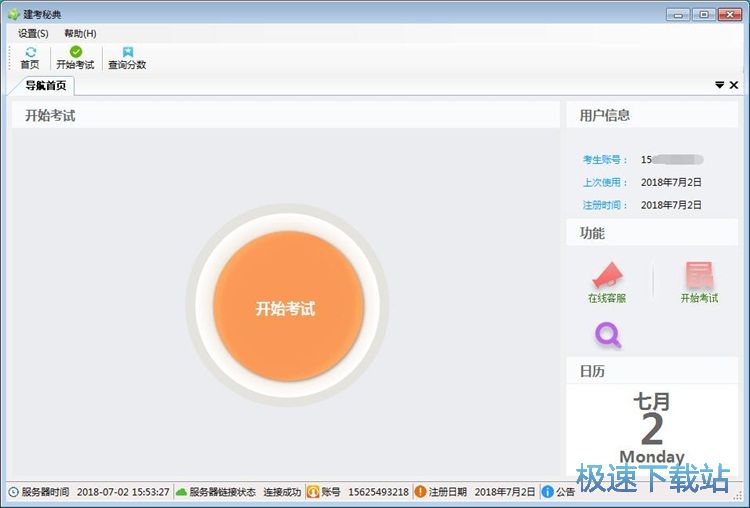Click the 首页 home refresh icon
750x508 pixels.
click(x=31, y=52)
